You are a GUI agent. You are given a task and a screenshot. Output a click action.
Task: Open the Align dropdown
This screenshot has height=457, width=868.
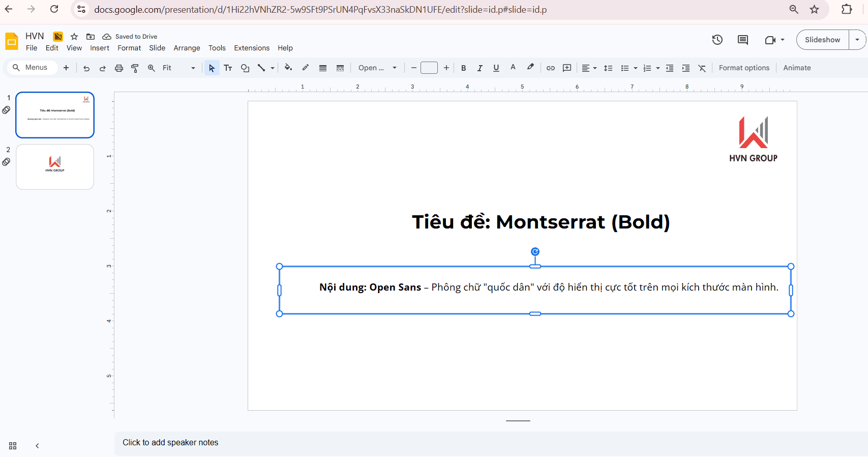pyautogui.click(x=589, y=68)
